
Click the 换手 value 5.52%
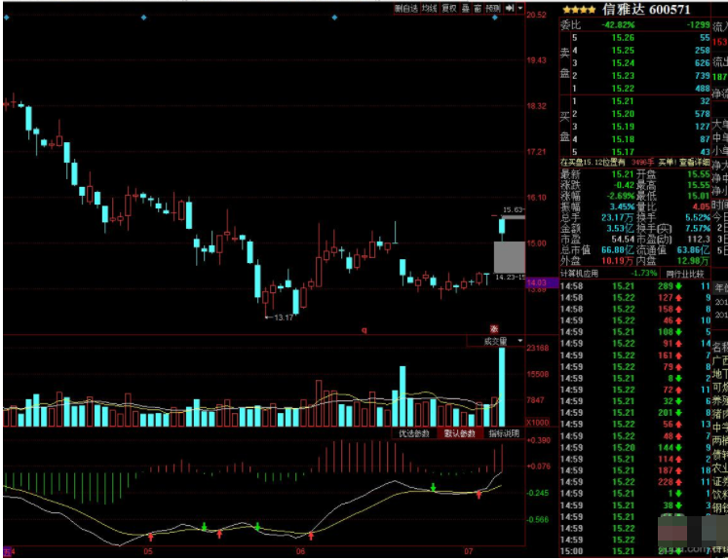(698, 217)
